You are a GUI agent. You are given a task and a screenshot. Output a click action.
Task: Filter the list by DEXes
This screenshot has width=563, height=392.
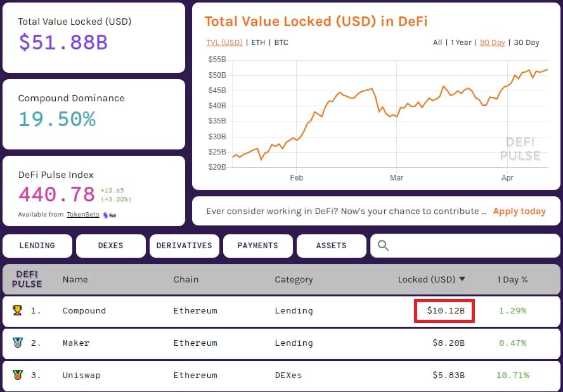tap(111, 246)
